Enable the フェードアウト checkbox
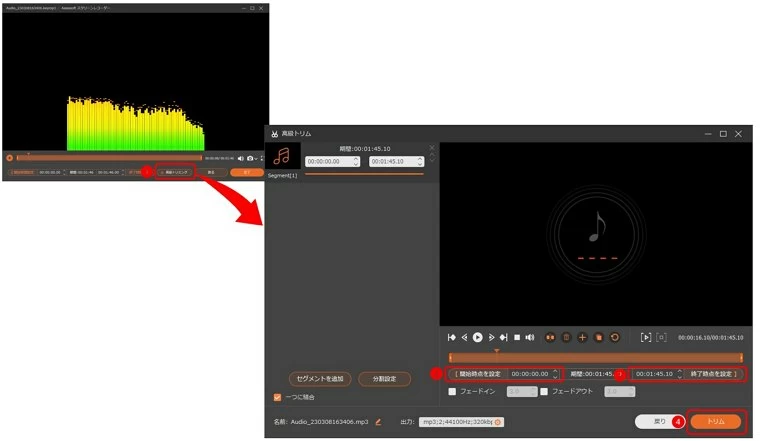Viewport: 760px width, 441px height. (544, 392)
